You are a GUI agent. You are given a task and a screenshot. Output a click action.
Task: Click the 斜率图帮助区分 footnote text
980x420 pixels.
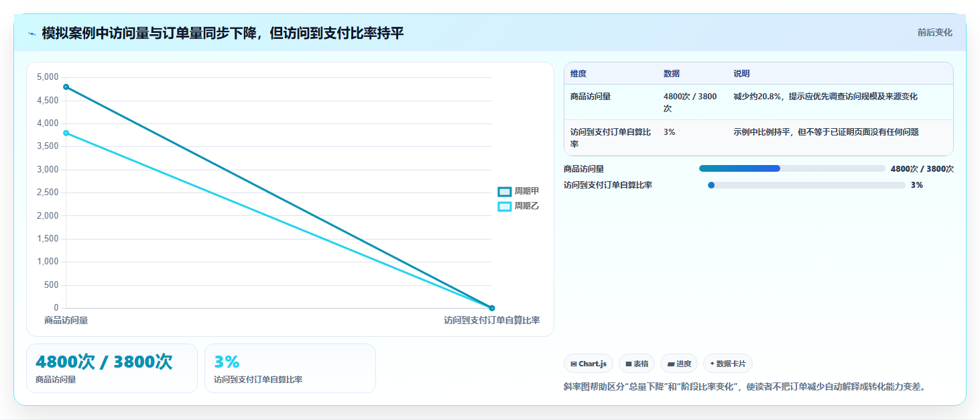pyautogui.click(x=745, y=386)
